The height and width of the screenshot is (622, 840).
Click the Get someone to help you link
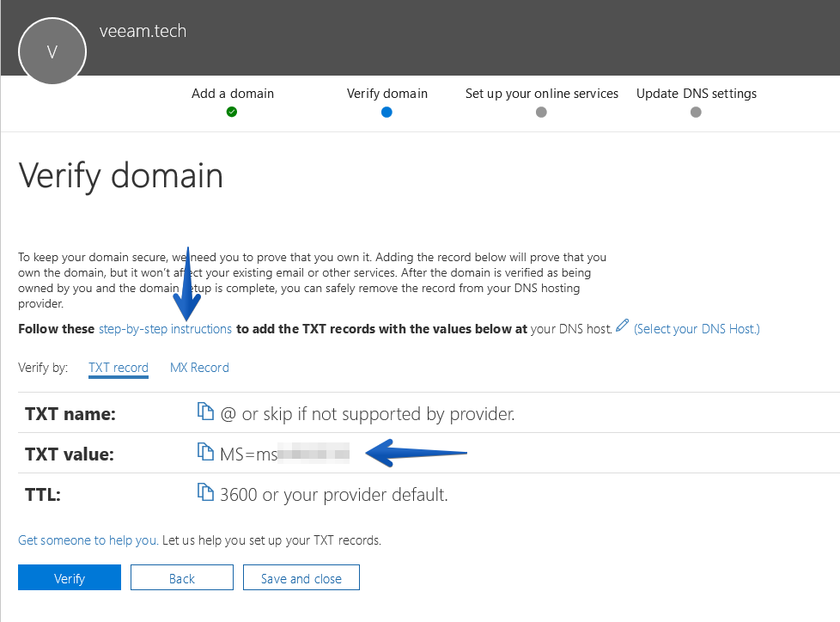88,540
